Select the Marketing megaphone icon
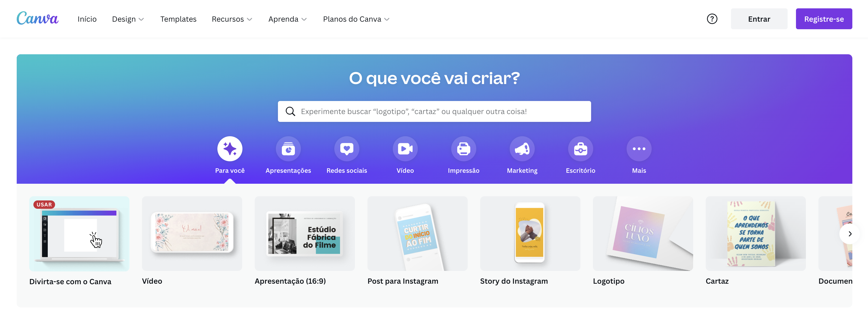This screenshot has width=868, height=309. 522,148
